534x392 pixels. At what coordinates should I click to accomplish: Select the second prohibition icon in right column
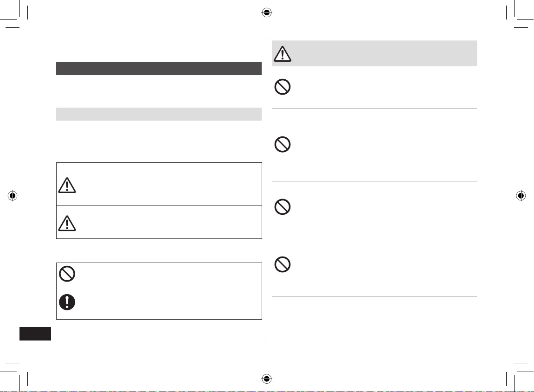coord(283,144)
